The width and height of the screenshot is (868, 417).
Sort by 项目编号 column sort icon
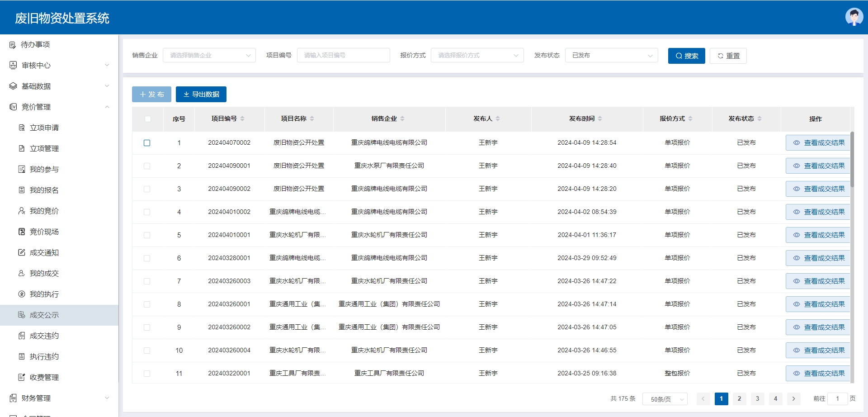coord(242,118)
